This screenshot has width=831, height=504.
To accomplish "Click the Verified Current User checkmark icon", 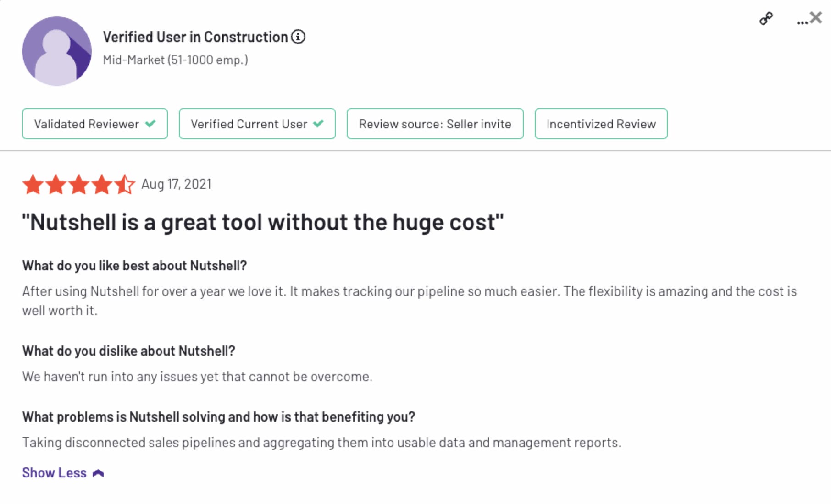I will click(x=318, y=124).
